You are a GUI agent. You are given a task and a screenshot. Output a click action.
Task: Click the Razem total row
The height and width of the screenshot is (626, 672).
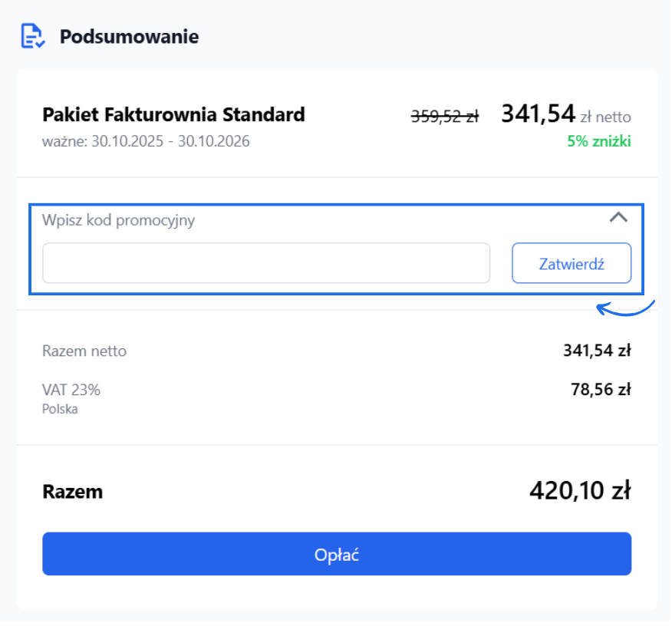72,490
